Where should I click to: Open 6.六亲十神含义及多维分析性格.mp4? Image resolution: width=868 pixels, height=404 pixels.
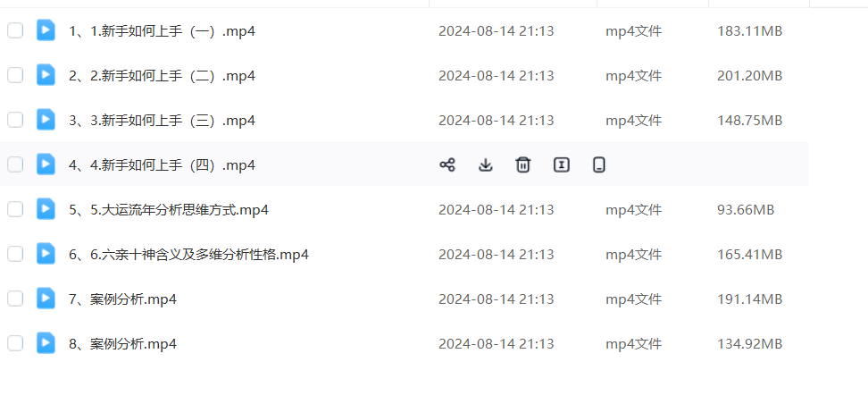(x=188, y=255)
